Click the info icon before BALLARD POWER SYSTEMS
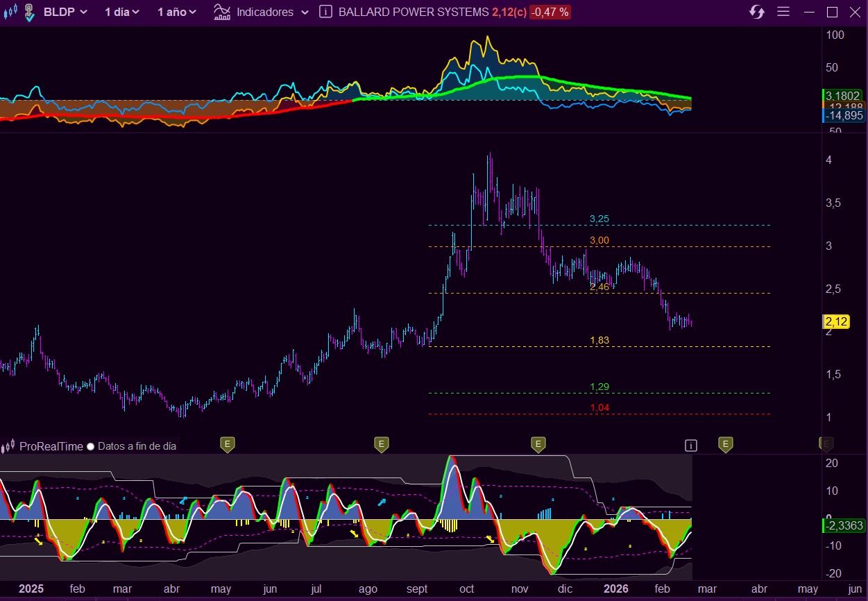868x601 pixels. [325, 12]
